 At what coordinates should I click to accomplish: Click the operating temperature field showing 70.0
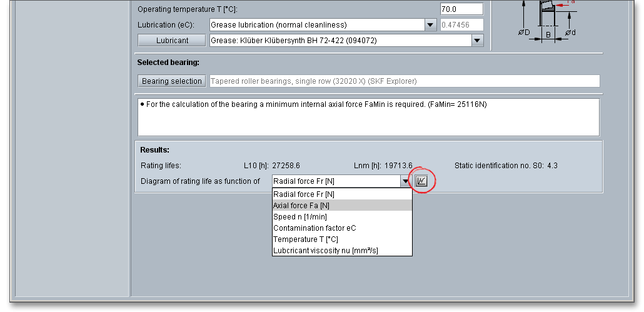[x=461, y=9]
